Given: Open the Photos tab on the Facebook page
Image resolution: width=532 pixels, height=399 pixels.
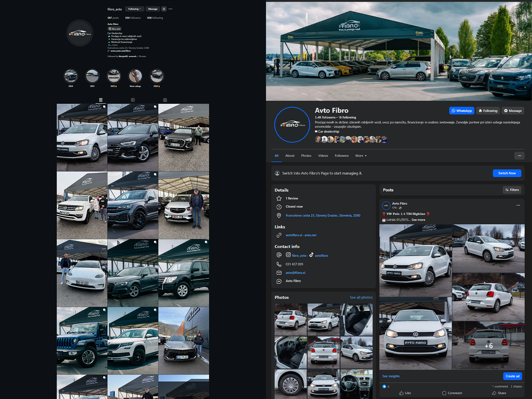Looking at the screenshot, I should click(x=306, y=156).
